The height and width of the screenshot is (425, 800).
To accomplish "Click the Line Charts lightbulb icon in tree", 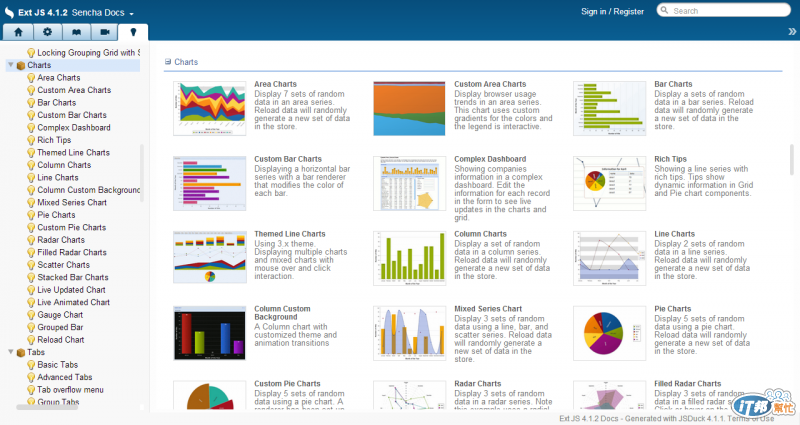I will point(31,178).
